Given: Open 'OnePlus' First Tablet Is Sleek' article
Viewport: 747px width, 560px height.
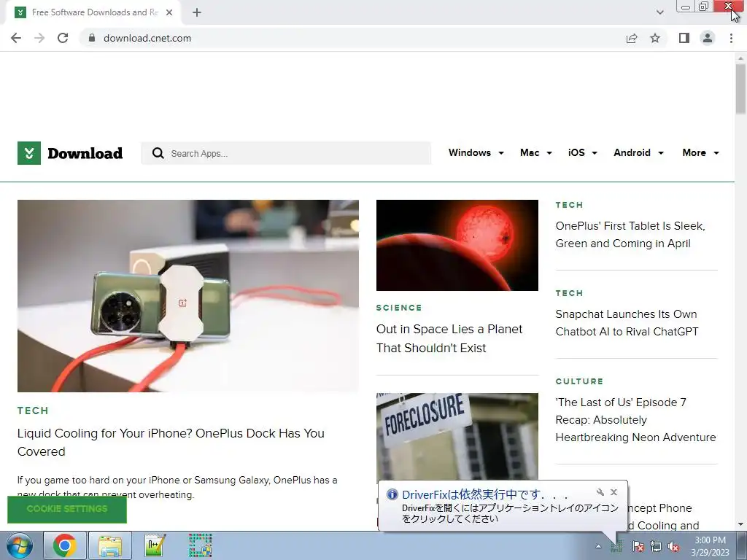Looking at the screenshot, I should 630,235.
